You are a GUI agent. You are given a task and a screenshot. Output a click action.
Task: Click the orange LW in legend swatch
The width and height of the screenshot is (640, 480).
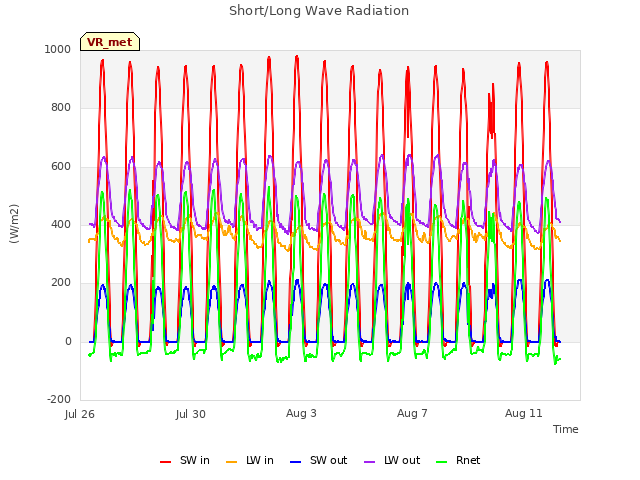coord(231,462)
